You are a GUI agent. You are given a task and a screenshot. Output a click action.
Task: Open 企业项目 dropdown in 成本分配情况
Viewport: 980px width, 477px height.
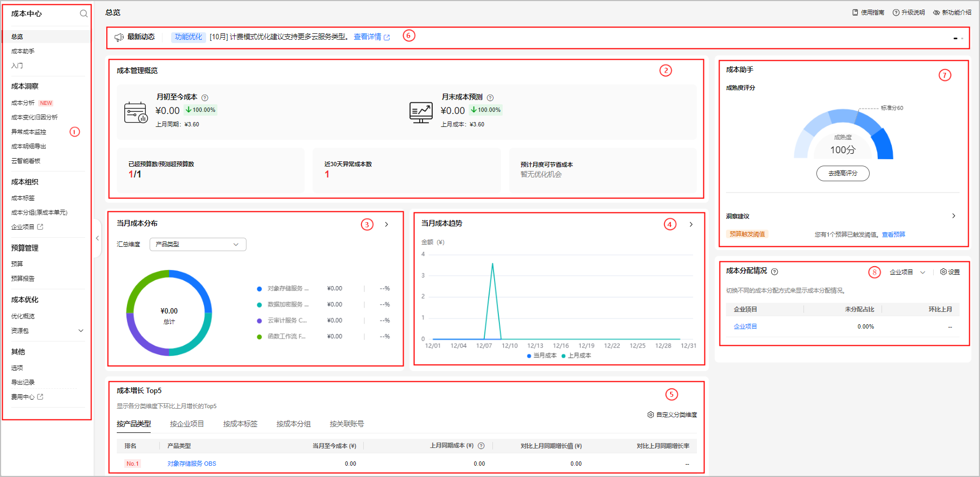(x=907, y=272)
